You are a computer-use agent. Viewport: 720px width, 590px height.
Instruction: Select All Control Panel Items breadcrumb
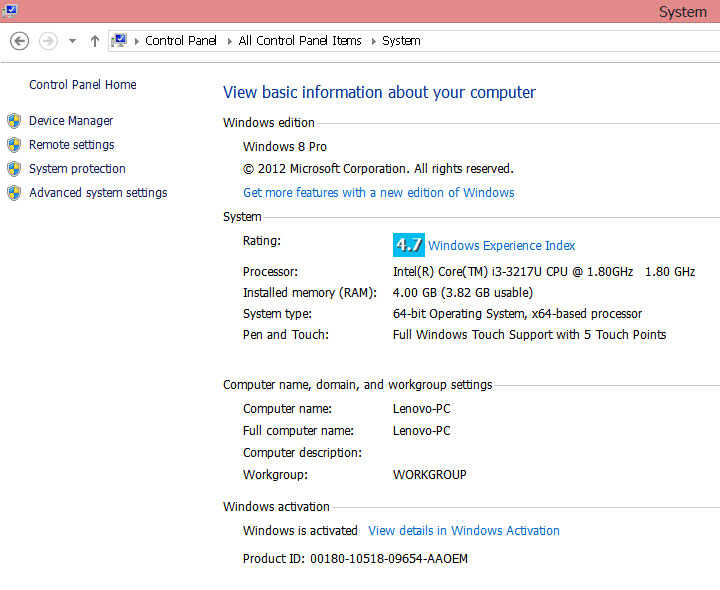(300, 41)
